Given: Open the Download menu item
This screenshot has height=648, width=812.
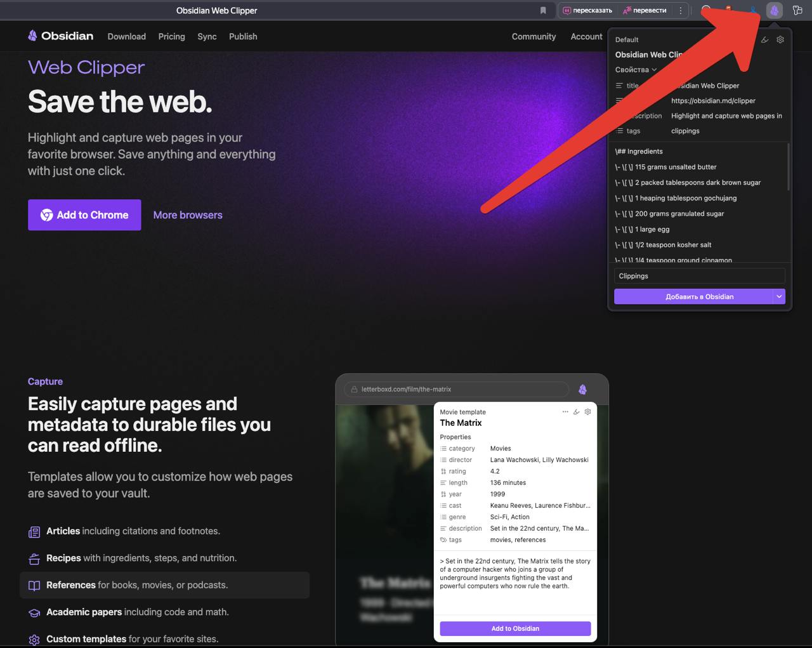Looking at the screenshot, I should (127, 37).
